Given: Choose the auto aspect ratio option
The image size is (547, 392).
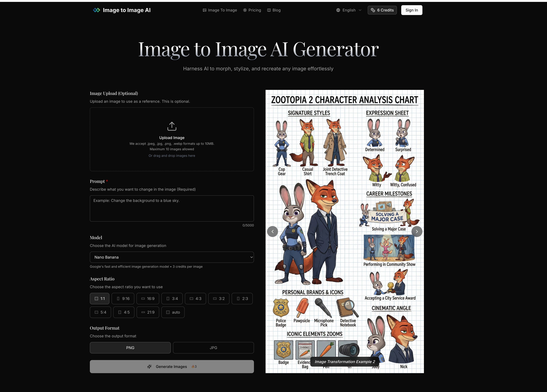Looking at the screenshot, I should pos(173,312).
